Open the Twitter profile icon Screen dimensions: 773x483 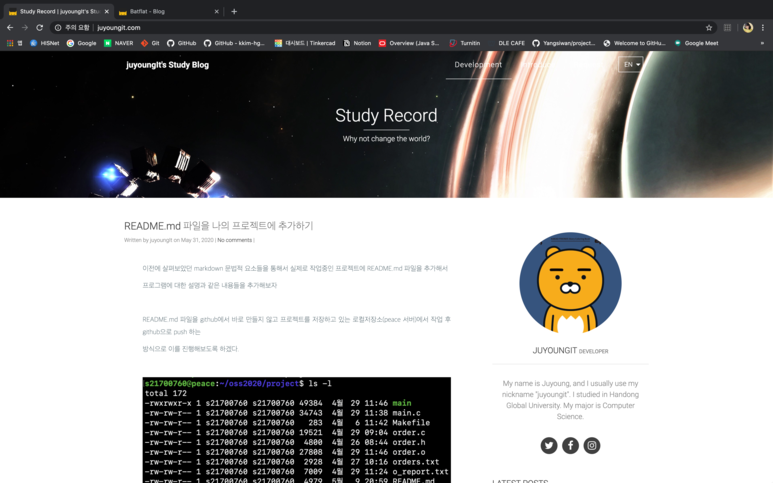[x=549, y=446]
